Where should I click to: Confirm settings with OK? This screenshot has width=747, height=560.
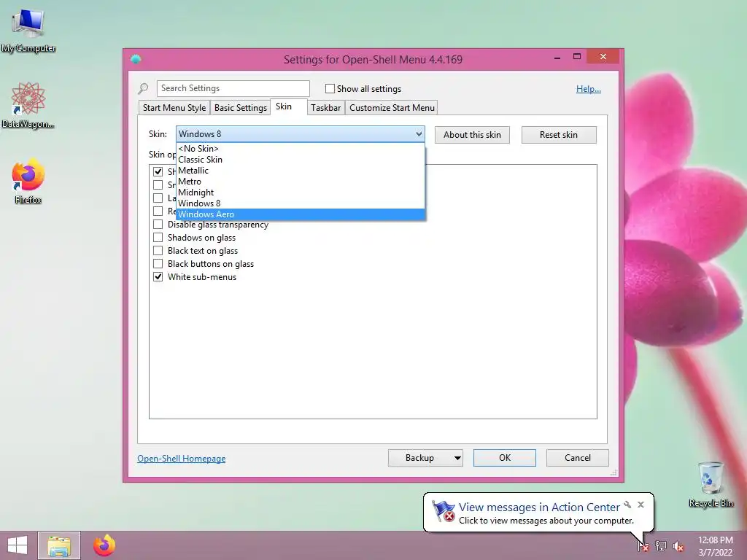pos(505,458)
